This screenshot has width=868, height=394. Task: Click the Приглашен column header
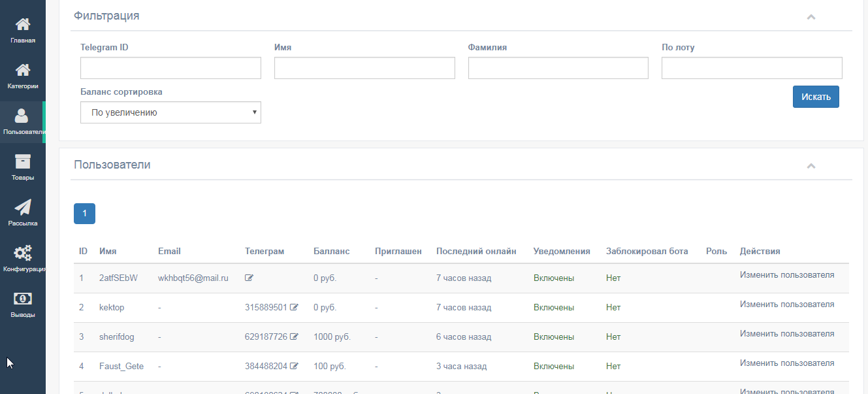398,251
